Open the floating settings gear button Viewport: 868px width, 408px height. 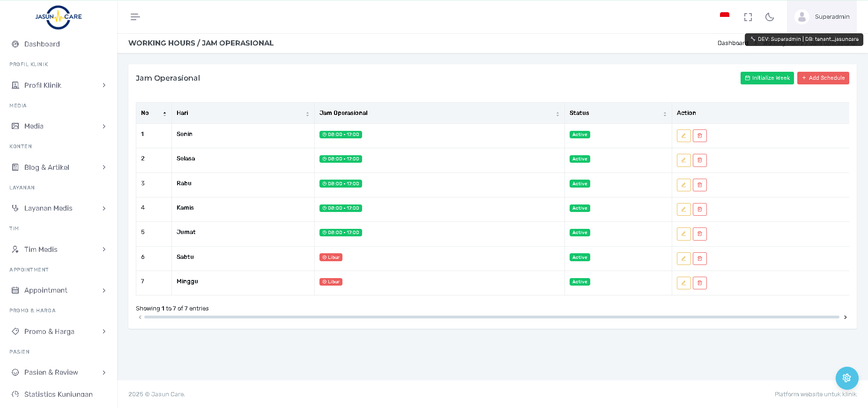tap(846, 378)
